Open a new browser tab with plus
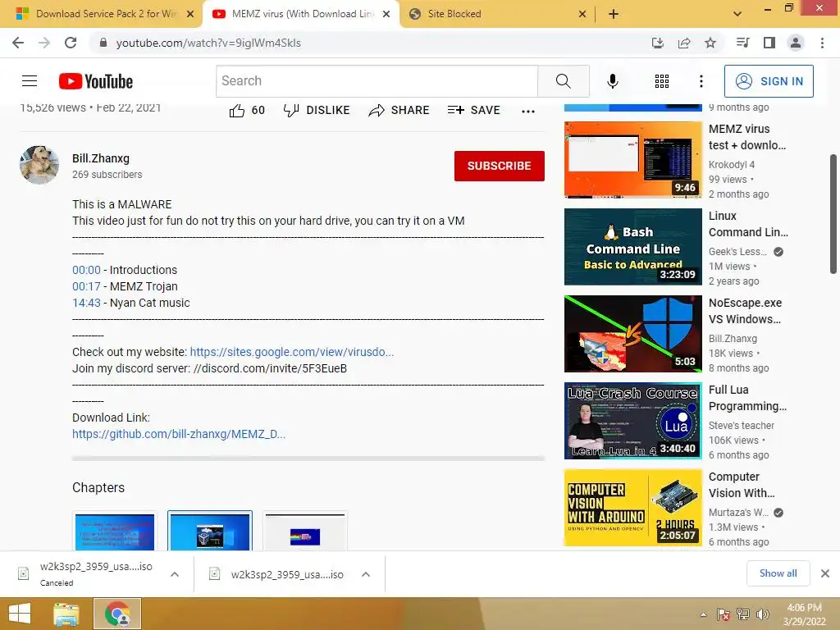This screenshot has height=630, width=840. (614, 14)
